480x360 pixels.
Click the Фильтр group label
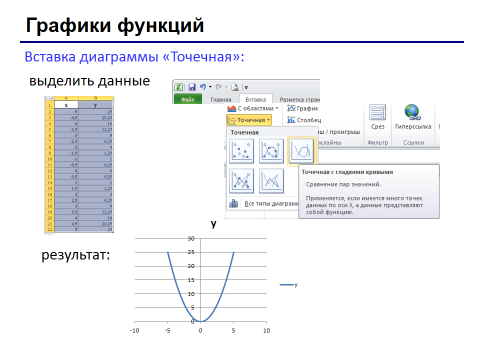coord(378,142)
